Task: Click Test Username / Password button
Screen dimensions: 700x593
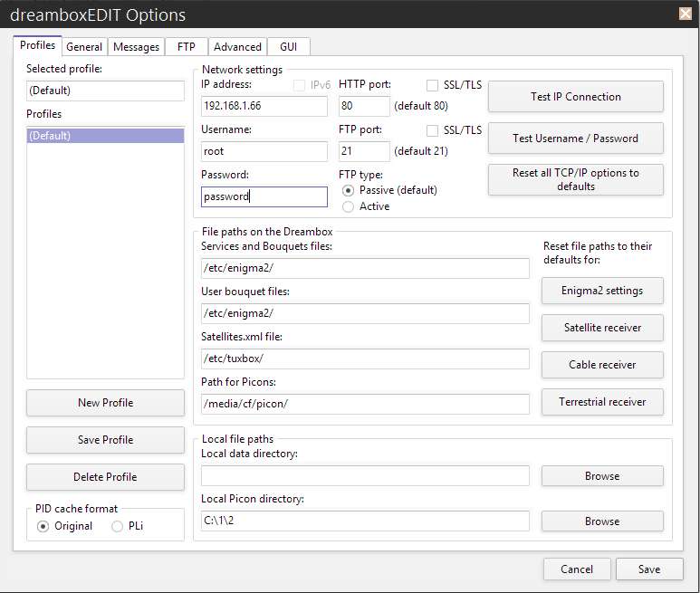Action: click(x=575, y=139)
